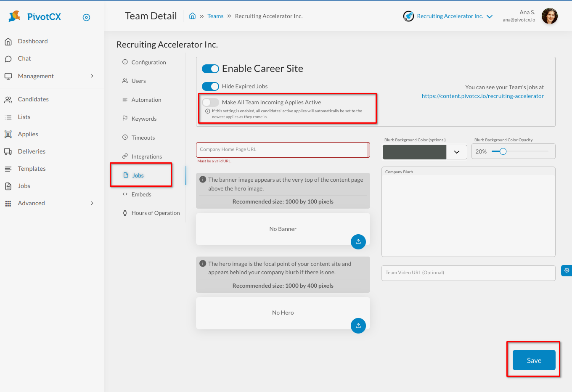
Task: Click the Applies icon in the sidebar
Action: (8, 134)
